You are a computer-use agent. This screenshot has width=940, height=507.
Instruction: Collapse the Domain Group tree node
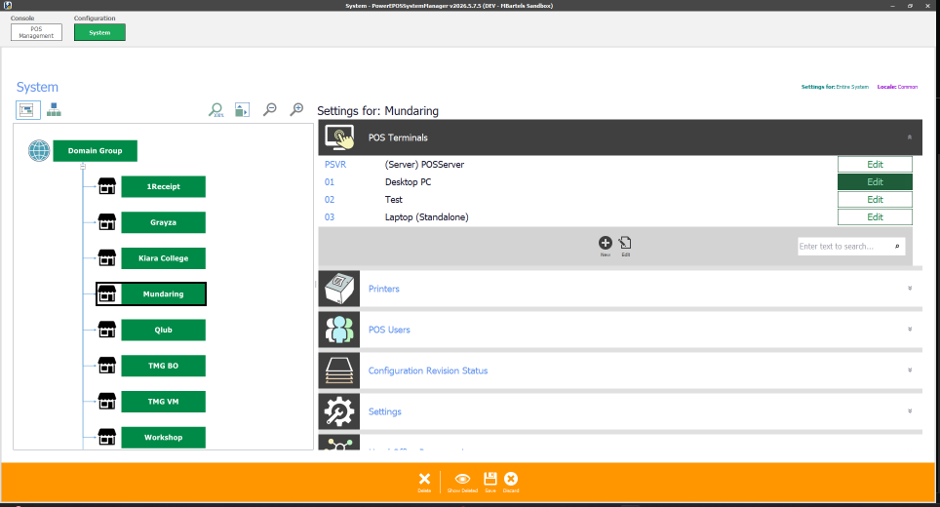[83, 166]
